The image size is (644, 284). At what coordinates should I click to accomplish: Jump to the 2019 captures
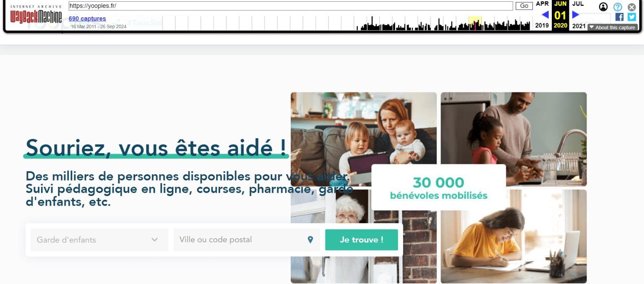pyautogui.click(x=542, y=26)
